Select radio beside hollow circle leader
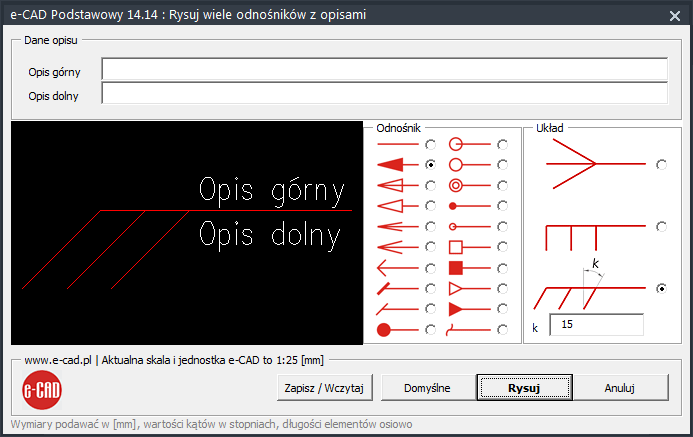 click(x=503, y=165)
